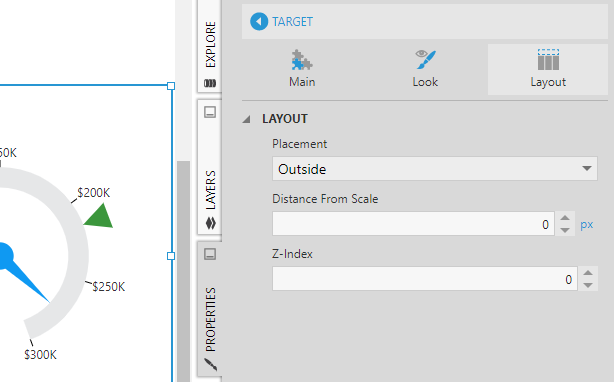Click the minimize box above the Layers label

click(x=210, y=112)
